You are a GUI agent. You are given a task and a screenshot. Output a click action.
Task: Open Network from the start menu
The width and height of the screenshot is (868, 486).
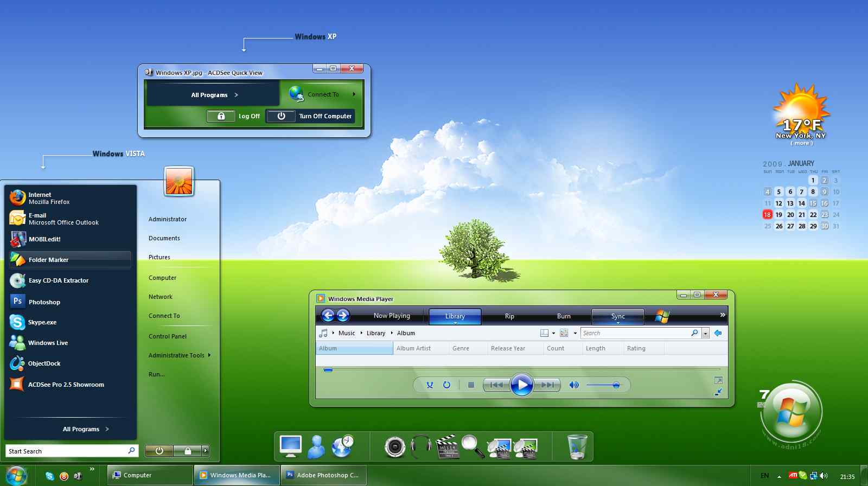click(161, 297)
